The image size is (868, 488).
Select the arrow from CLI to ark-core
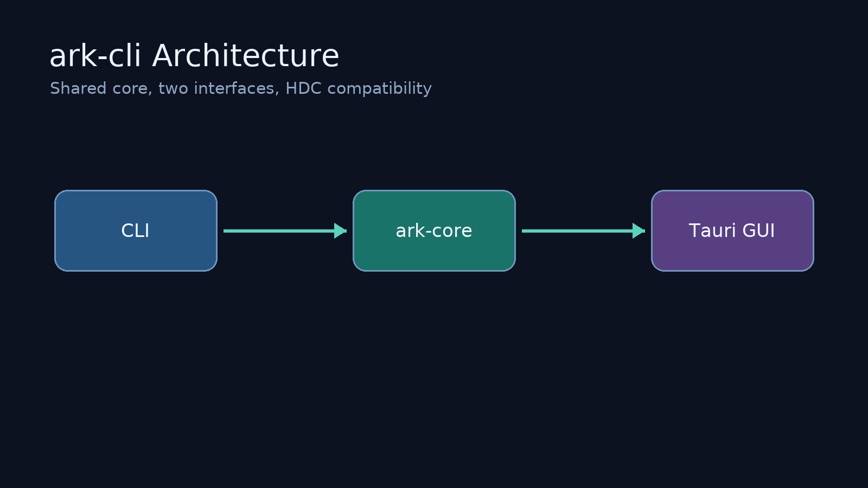(285, 230)
